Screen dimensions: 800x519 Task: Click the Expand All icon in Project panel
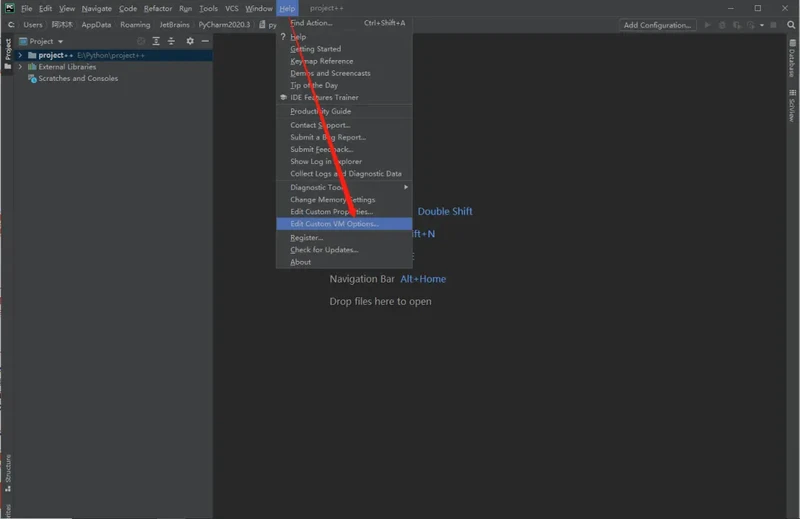pyautogui.click(x=156, y=41)
